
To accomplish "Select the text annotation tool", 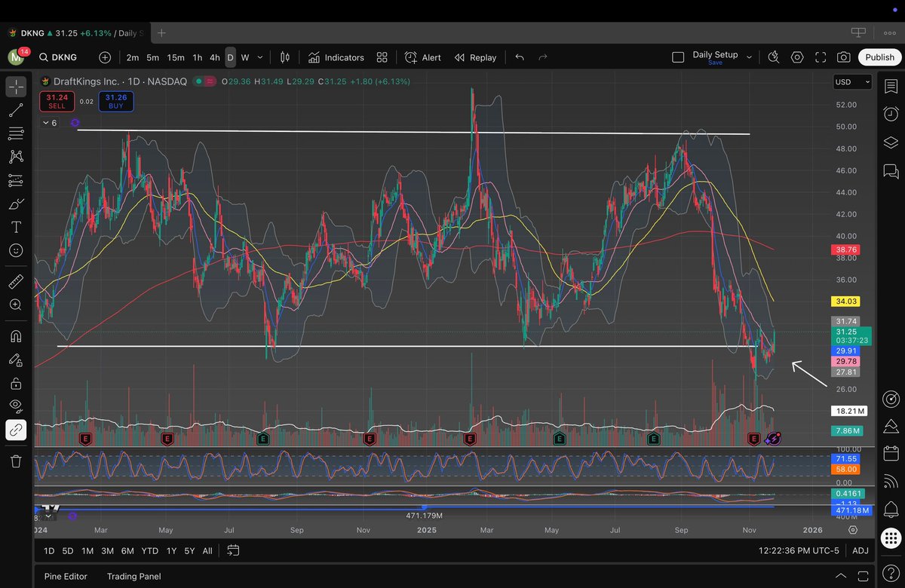I will click(16, 227).
